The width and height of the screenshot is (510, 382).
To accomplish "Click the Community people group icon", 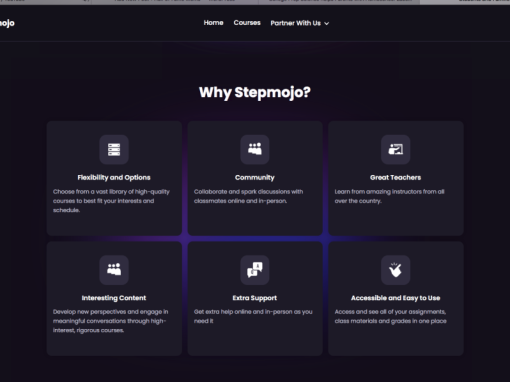I will tap(255, 149).
